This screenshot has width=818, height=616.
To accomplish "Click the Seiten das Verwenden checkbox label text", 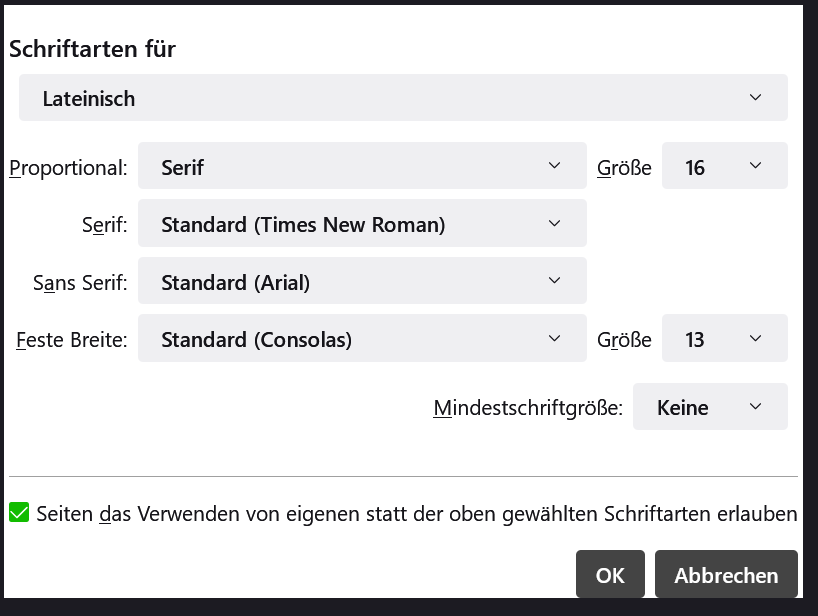I will pyautogui.click(x=416, y=514).
